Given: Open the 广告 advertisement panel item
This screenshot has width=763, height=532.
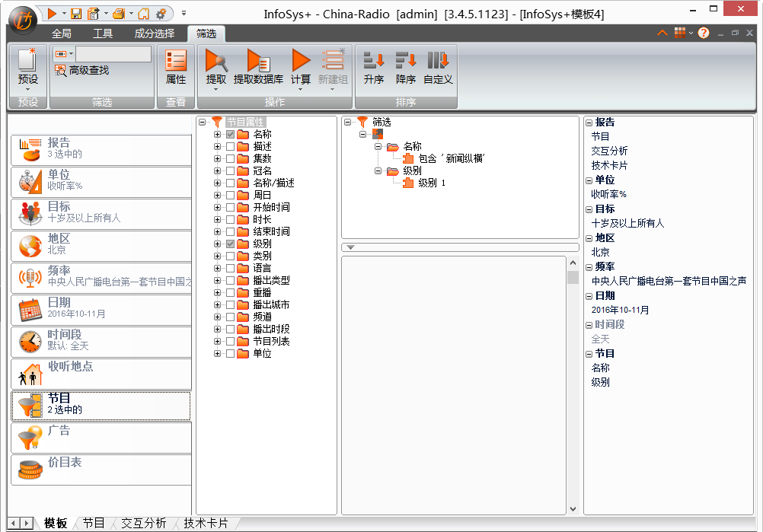Looking at the screenshot, I should pyautogui.click(x=101, y=438).
